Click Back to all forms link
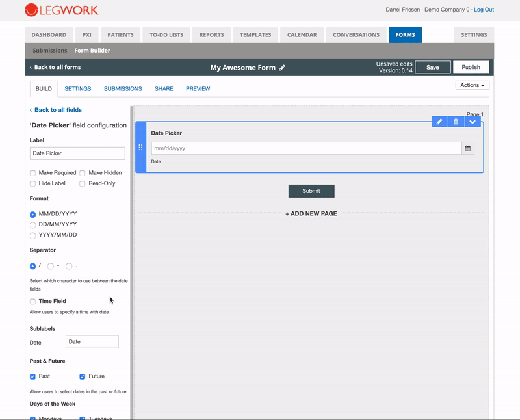 (x=55, y=67)
